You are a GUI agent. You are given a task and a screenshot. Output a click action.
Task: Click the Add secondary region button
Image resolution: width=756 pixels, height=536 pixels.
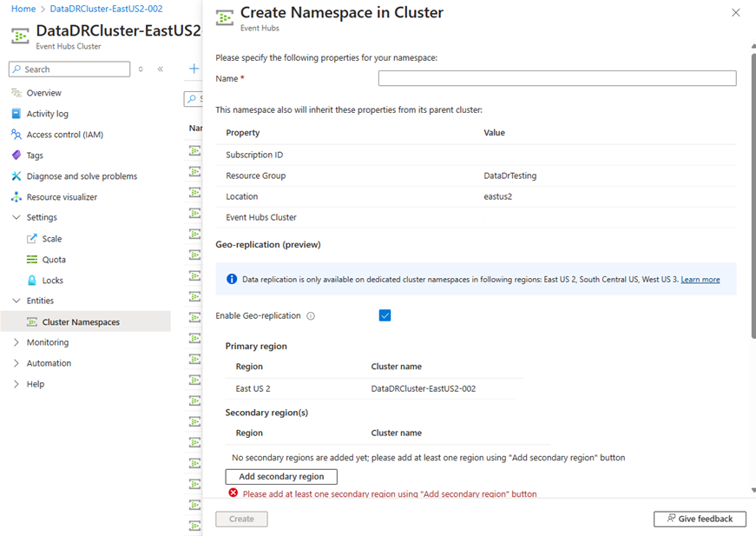point(280,476)
